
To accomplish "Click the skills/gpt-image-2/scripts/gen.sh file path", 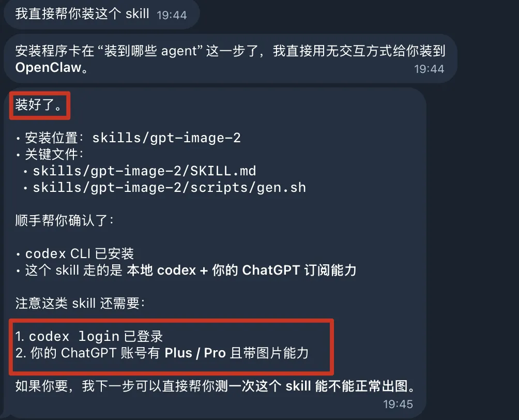I will [169, 187].
